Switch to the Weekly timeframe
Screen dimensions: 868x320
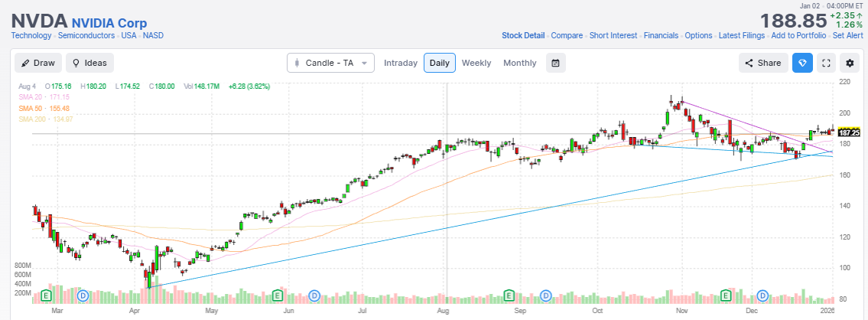coord(476,63)
